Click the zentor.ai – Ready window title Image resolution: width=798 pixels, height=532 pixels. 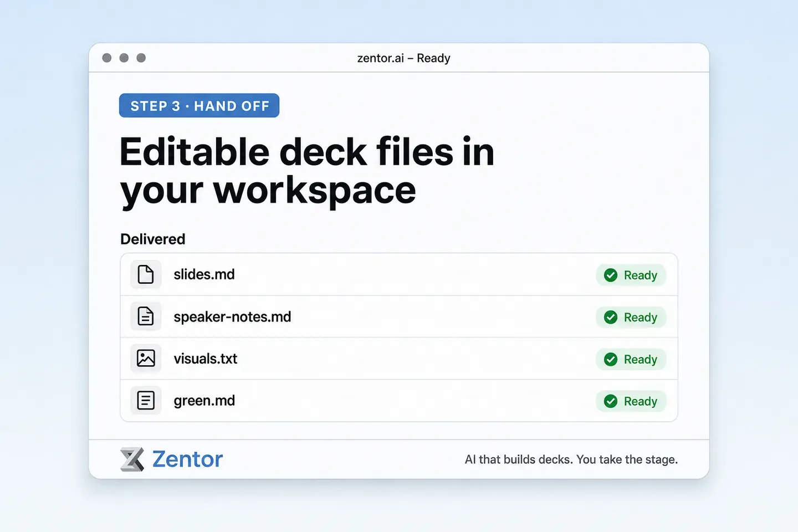403,58
